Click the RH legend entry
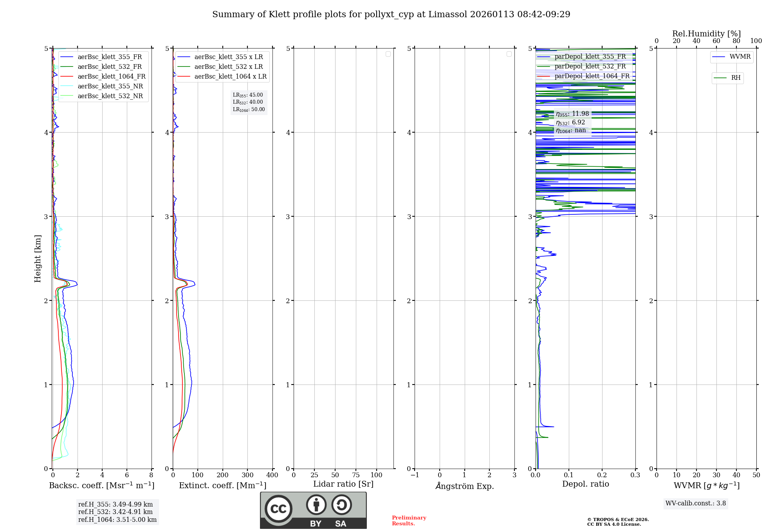This screenshot has height=532, width=783. click(x=735, y=78)
